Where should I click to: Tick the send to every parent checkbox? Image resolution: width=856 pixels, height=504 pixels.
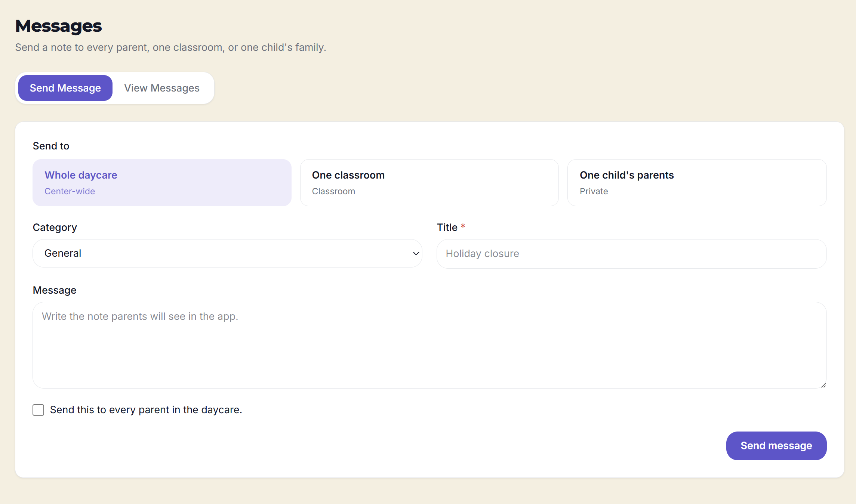[38, 410]
